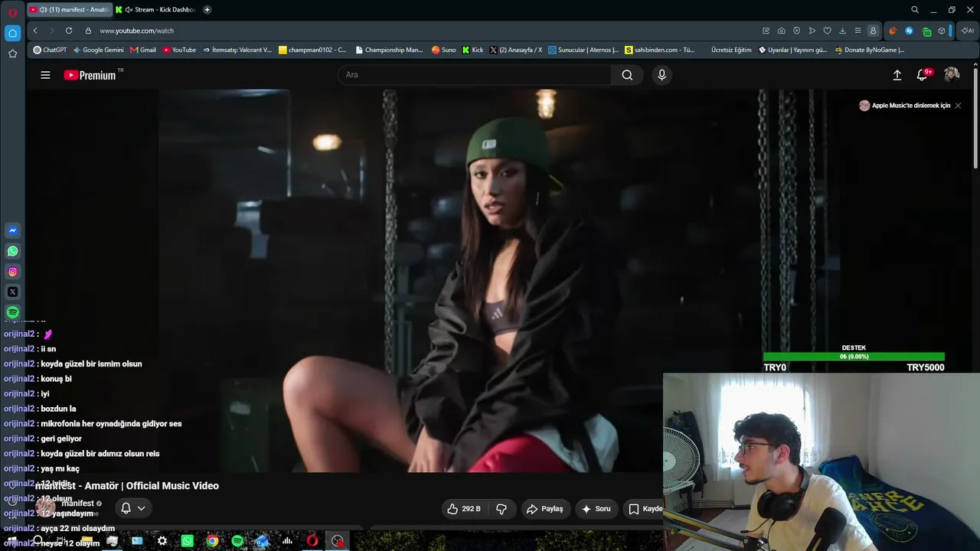980x551 pixels.
Task: Open the Apple Music listen prompt
Action: (x=904, y=106)
